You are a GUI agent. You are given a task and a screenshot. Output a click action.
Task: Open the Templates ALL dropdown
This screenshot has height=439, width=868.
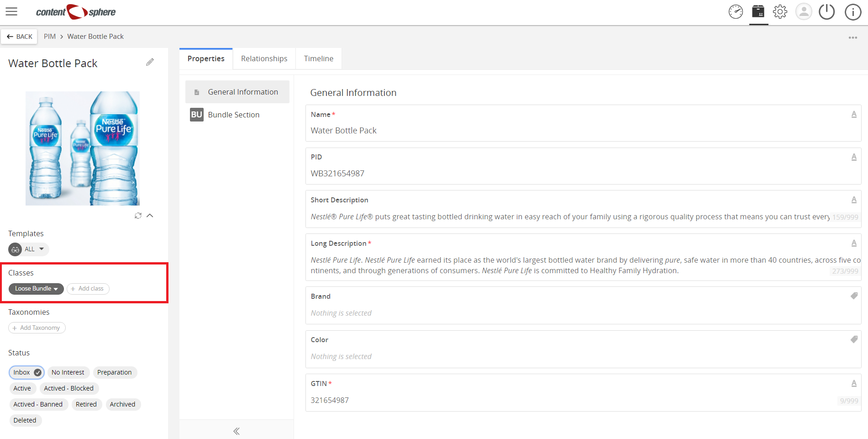pos(28,249)
